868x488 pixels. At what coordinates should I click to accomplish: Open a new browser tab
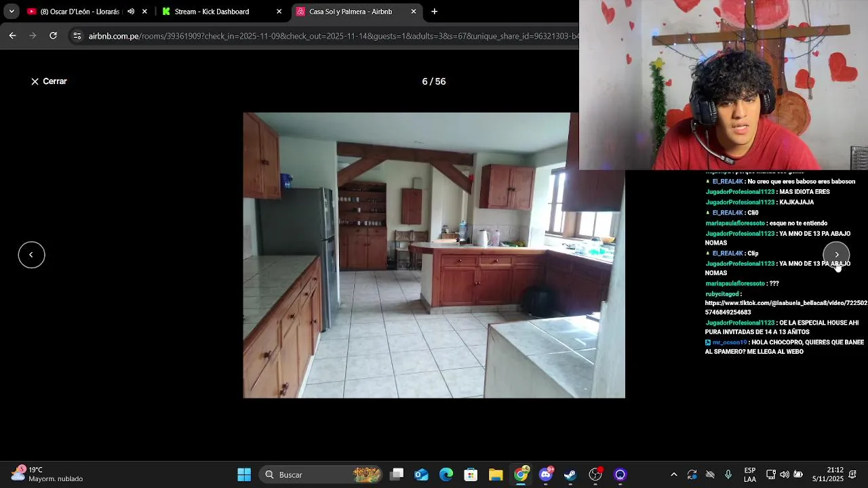click(435, 12)
